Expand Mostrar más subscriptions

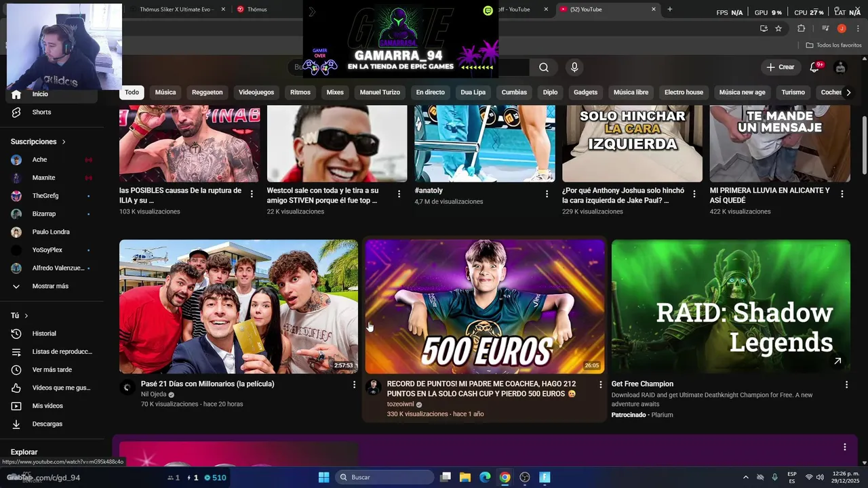[x=52, y=286]
